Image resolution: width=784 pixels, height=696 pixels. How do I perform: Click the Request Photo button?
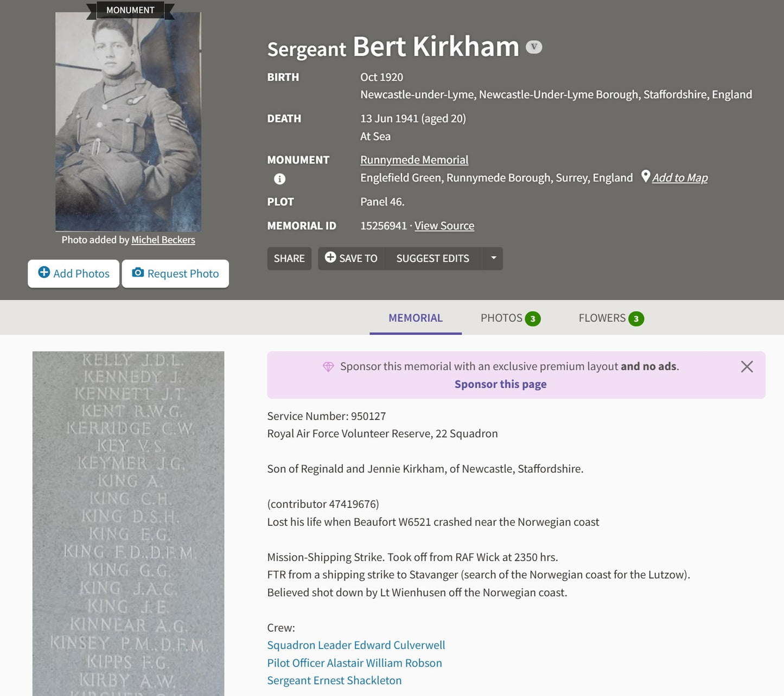[175, 273]
